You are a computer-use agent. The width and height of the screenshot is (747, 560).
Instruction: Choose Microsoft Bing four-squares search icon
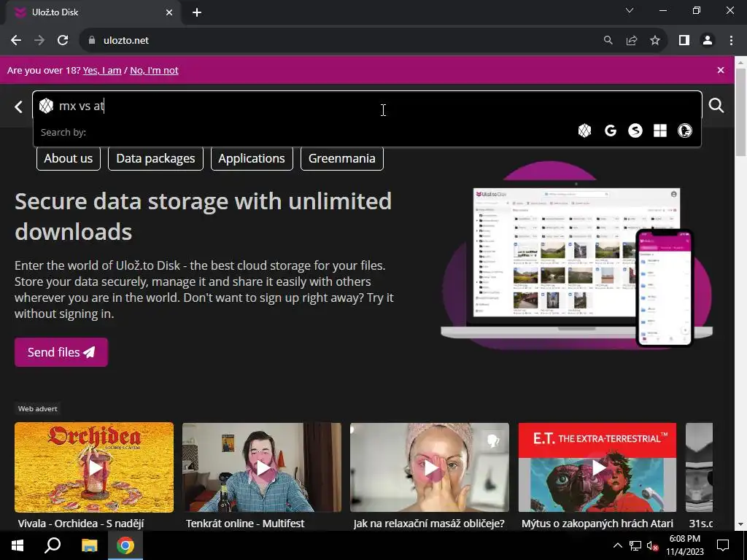tap(659, 131)
